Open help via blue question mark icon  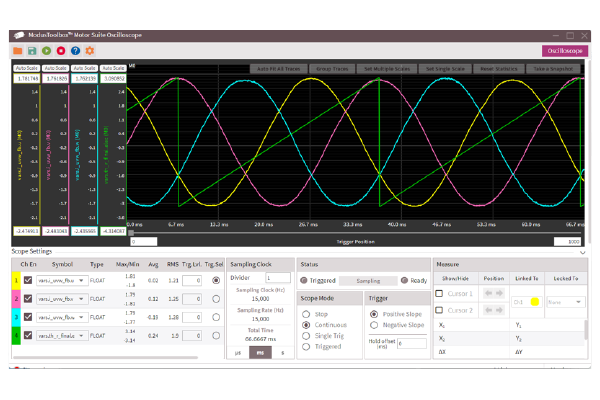point(76,50)
